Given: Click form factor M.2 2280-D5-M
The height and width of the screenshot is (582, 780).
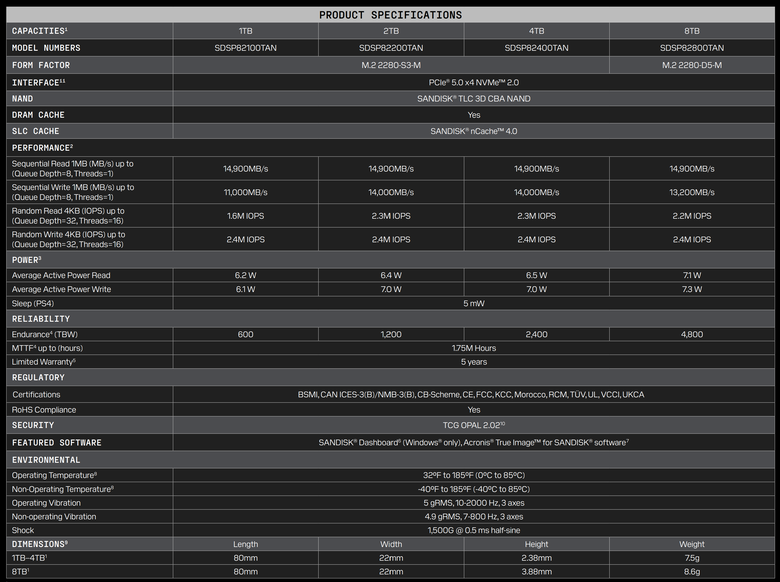Looking at the screenshot, I should (x=692, y=65).
